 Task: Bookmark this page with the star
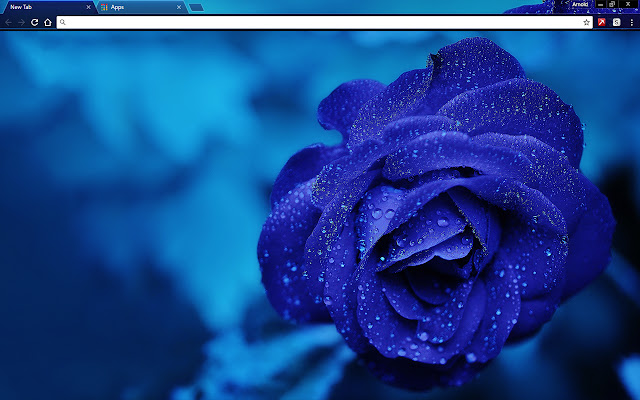pos(587,22)
